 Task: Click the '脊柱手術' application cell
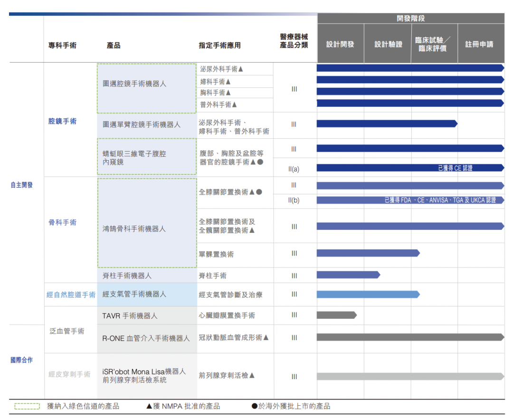[213, 276]
